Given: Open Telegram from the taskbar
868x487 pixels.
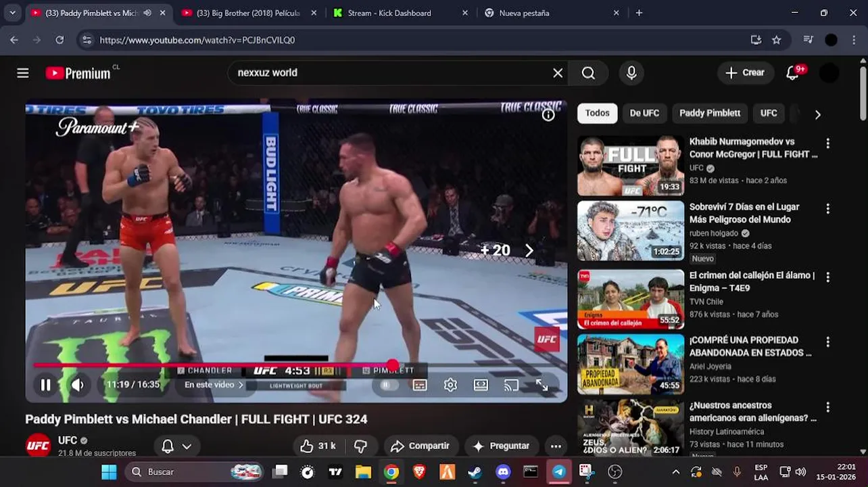Looking at the screenshot, I should [559, 471].
